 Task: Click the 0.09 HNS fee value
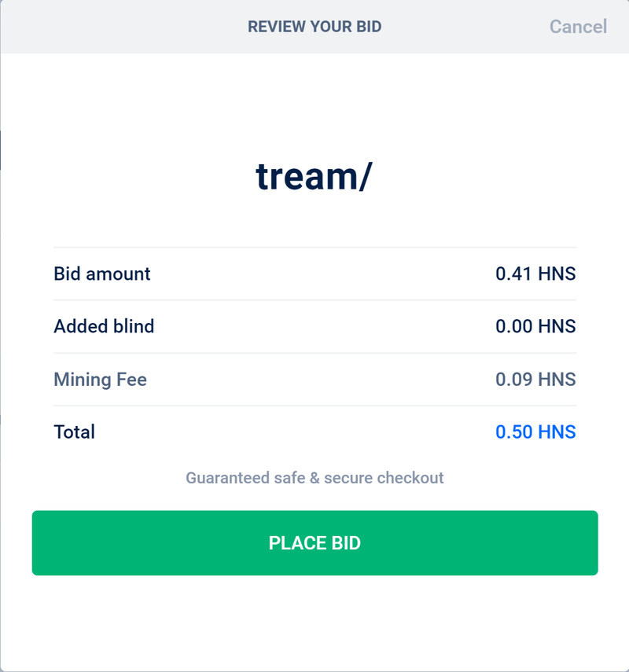pos(535,379)
